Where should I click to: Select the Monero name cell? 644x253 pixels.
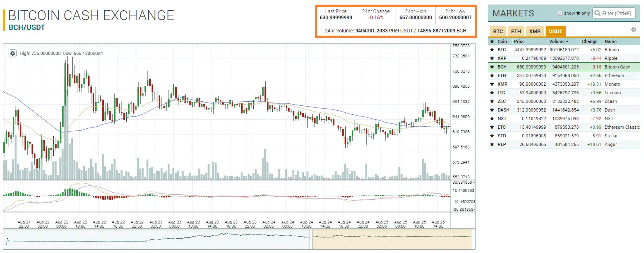[612, 84]
